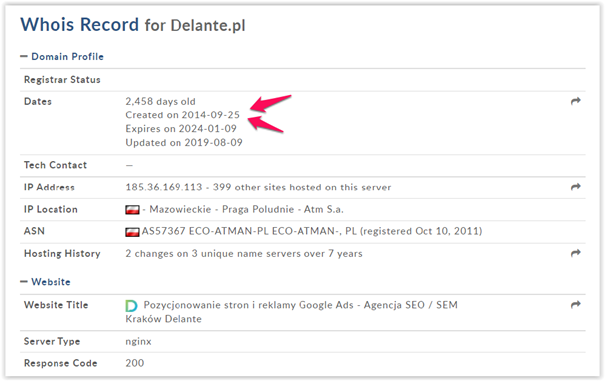This screenshot has height=381, width=605.
Task: Click the '2,458 days old' text
Action: point(161,102)
